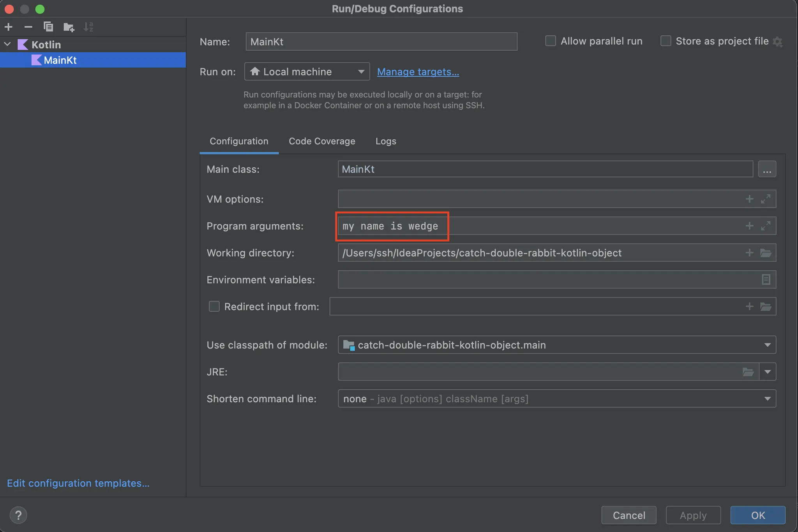Click the Copy Configuration icon
This screenshot has width=798, height=532.
[x=48, y=27]
